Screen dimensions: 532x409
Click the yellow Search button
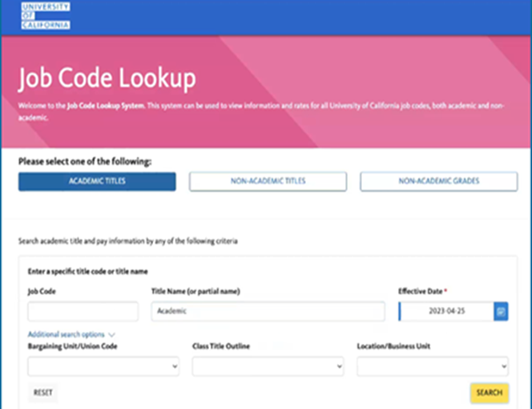point(490,393)
